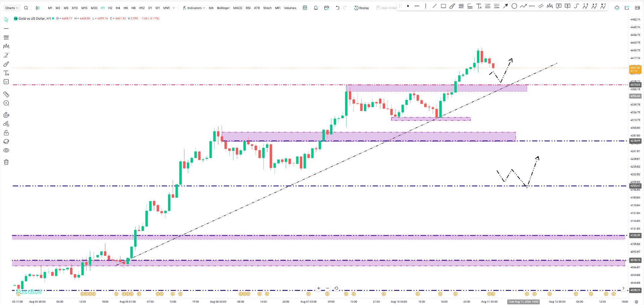The image size is (644, 305).
Task: Switch to M15 timeframe
Action: pyautogui.click(x=84, y=8)
